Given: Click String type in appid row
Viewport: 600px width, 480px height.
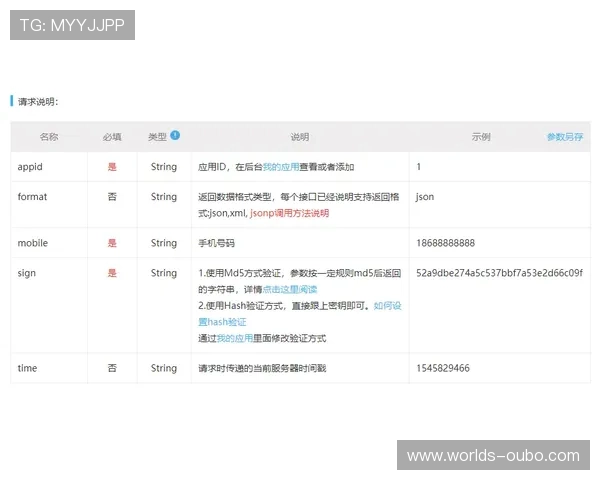Looking at the screenshot, I should 164,167.
